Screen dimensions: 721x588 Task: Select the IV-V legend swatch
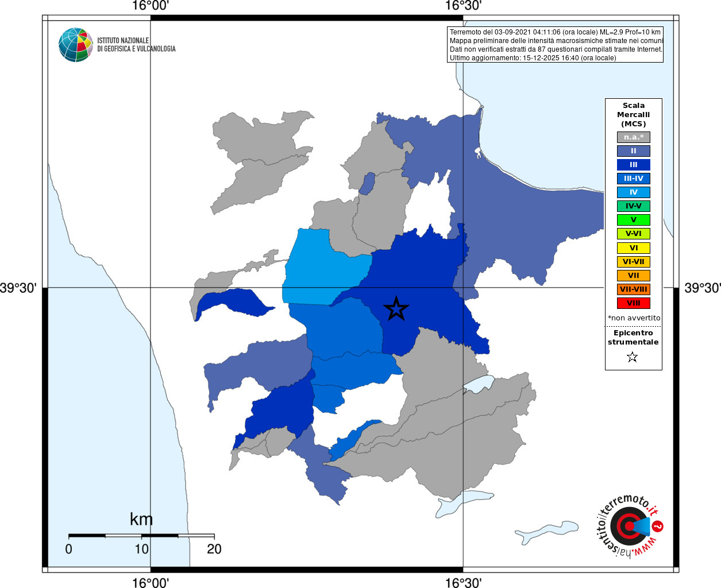click(x=634, y=206)
